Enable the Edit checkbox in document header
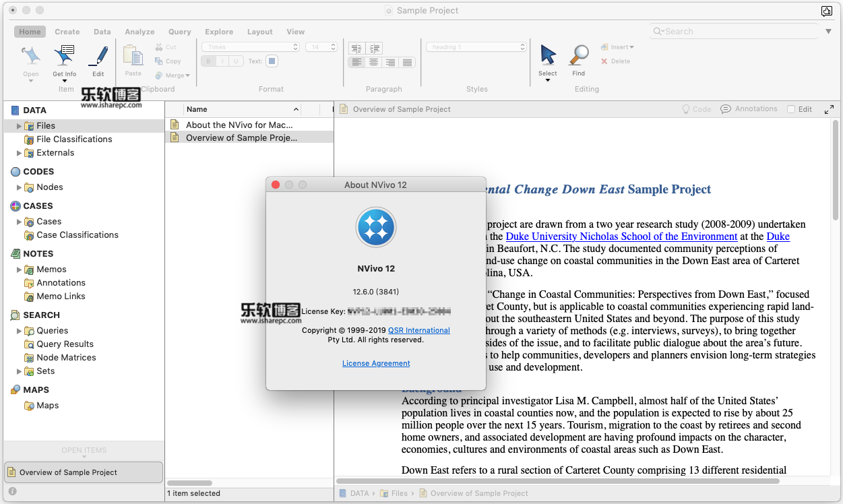The height and width of the screenshot is (504, 843). tap(792, 109)
